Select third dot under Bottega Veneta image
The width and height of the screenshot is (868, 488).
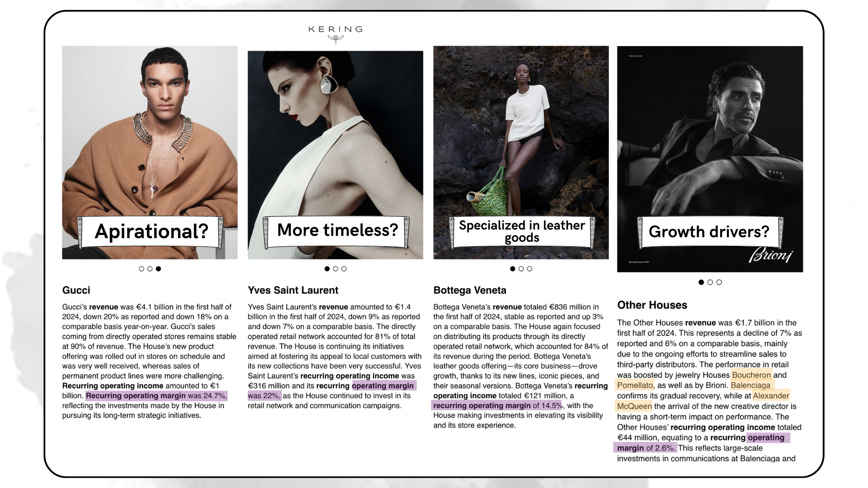click(x=530, y=269)
